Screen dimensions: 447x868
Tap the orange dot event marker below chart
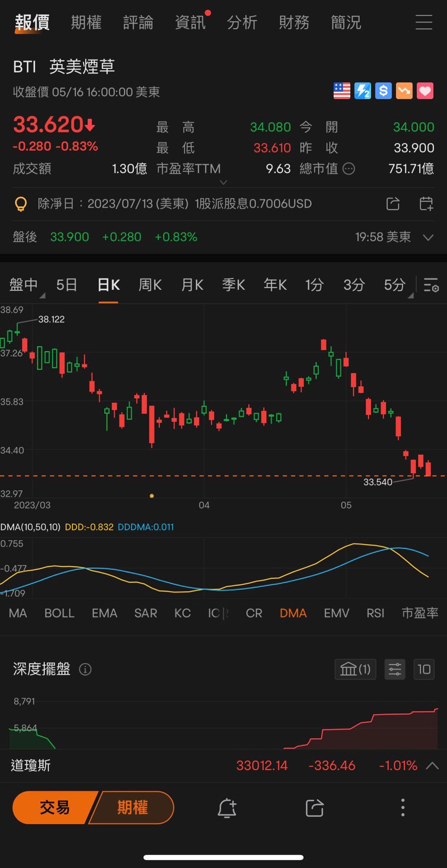(x=151, y=496)
